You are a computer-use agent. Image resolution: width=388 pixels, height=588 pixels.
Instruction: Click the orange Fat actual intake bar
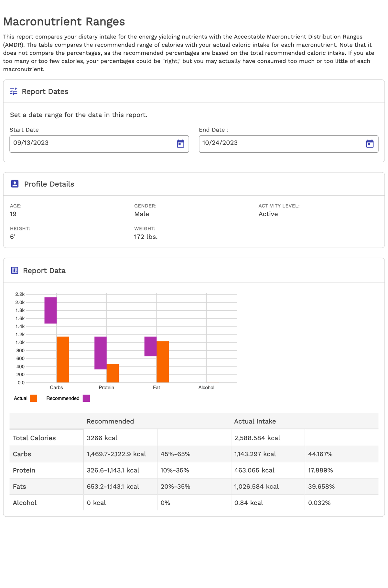coord(163,362)
